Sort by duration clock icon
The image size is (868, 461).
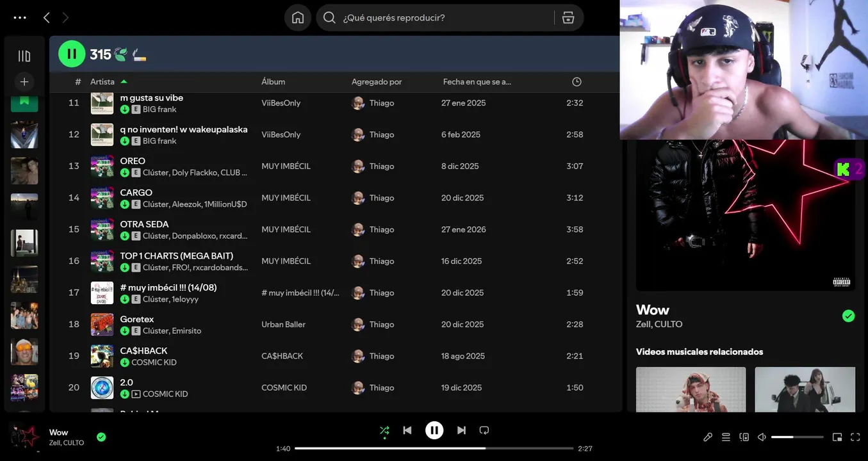click(577, 82)
